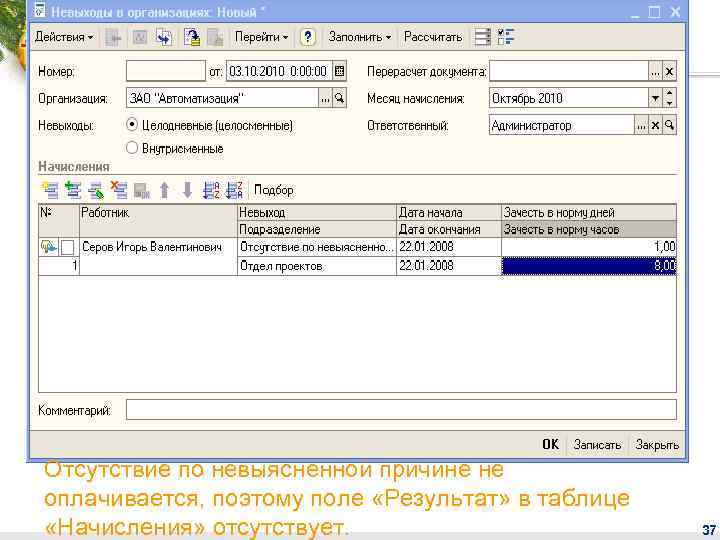Viewport: 720px width, 540px height.
Task: Open the calendar picker next to the date
Action: click(339, 71)
